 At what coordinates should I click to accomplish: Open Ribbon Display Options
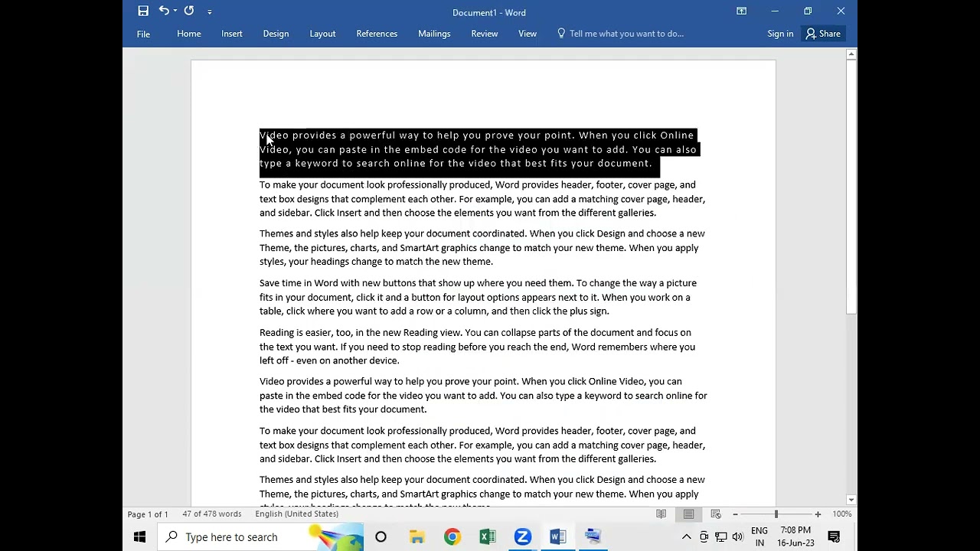pyautogui.click(x=741, y=11)
